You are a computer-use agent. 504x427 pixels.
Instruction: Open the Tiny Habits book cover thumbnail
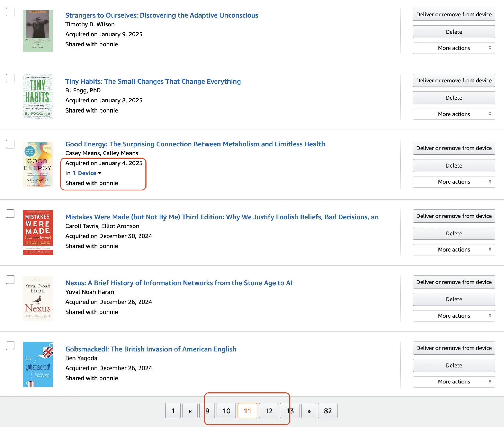(x=38, y=97)
